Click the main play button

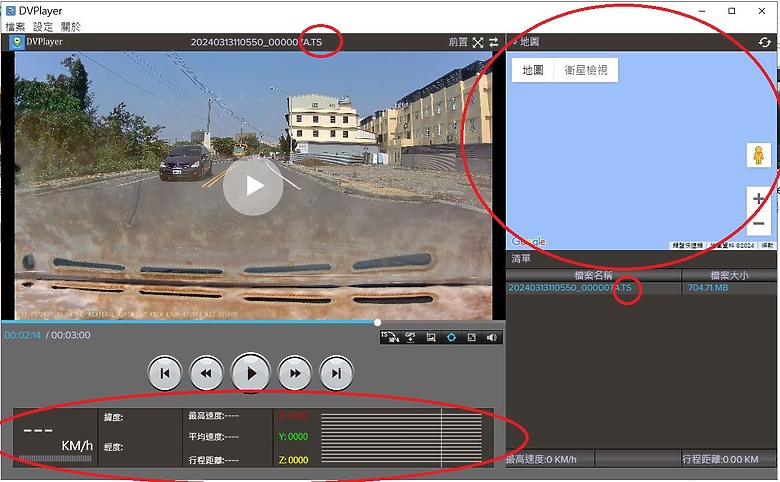click(251, 373)
